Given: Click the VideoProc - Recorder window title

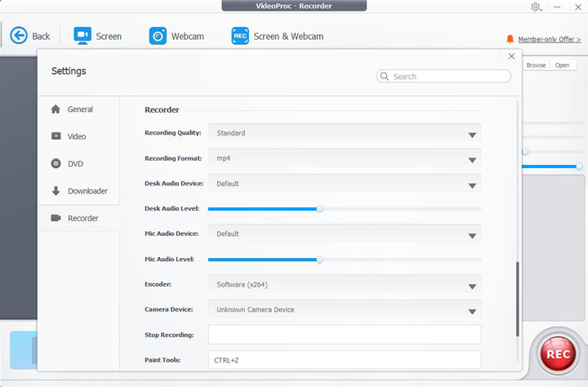Looking at the screenshot, I should [294, 6].
